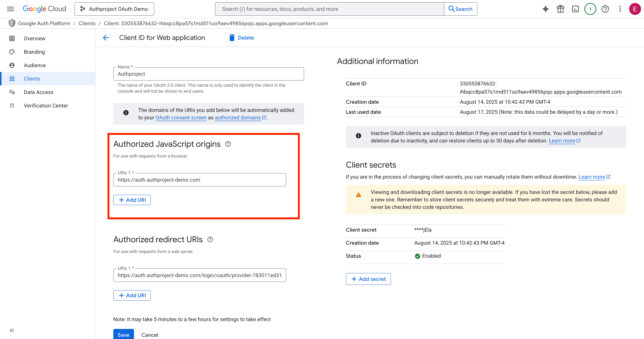Add a new client secret
Image resolution: width=644 pixels, height=339 pixels.
coord(368,279)
